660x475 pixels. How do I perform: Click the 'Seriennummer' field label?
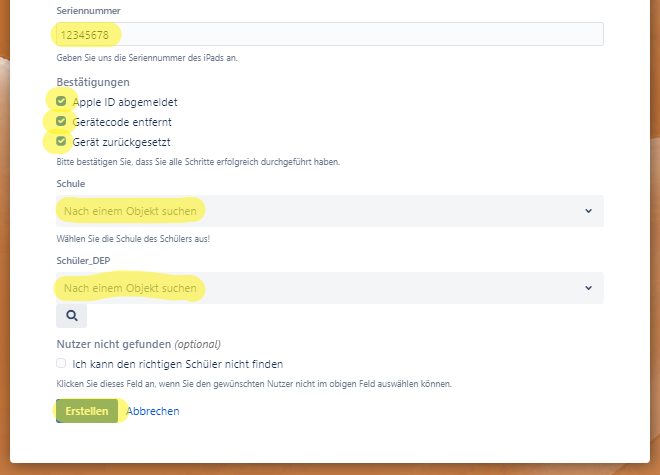[87, 9]
